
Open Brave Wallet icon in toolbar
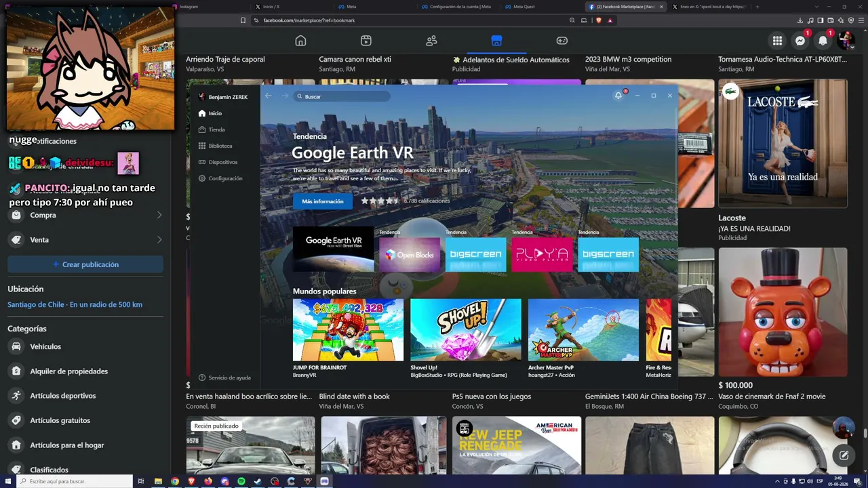coord(831,20)
